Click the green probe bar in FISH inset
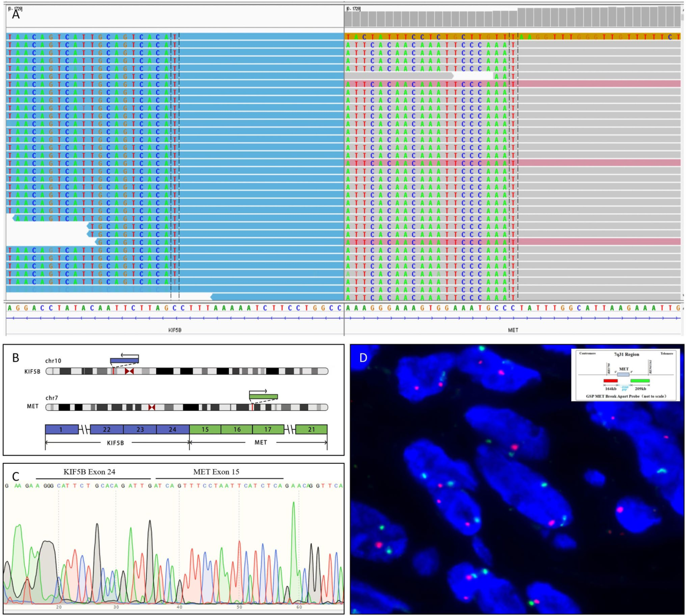Screen dimensions: 686x616 click(x=640, y=381)
